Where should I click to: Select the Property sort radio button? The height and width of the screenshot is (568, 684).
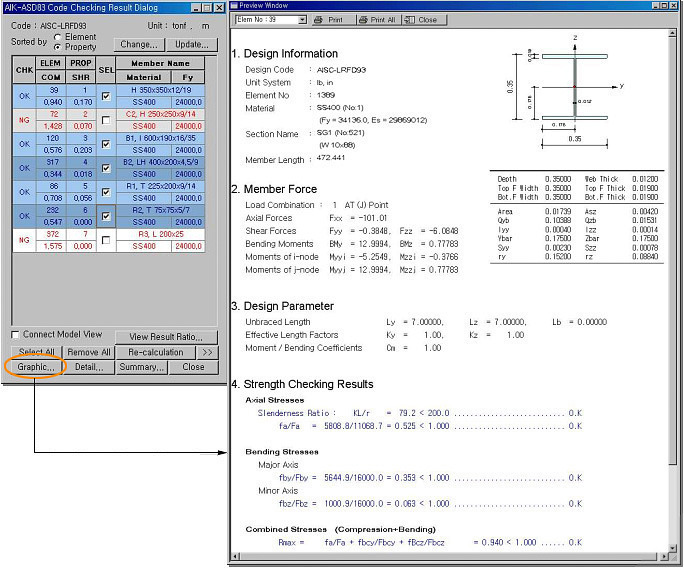pyautogui.click(x=57, y=47)
